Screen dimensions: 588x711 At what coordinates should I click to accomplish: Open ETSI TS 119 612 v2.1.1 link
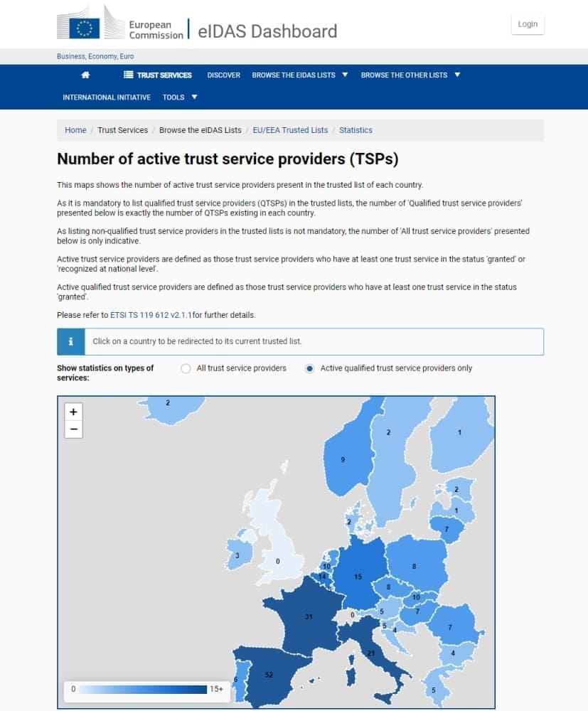(x=151, y=314)
